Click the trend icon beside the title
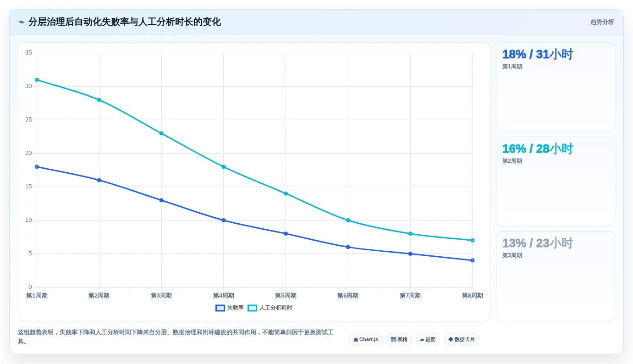The width and height of the screenshot is (633, 364). [x=22, y=22]
